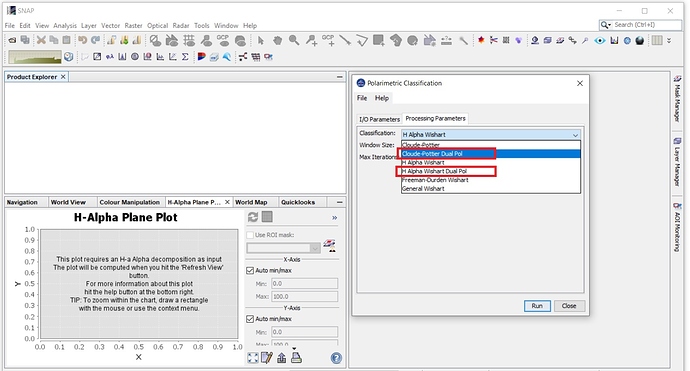Click the Undo toolbar icon
This screenshot has width=690, height=371.
82,40
